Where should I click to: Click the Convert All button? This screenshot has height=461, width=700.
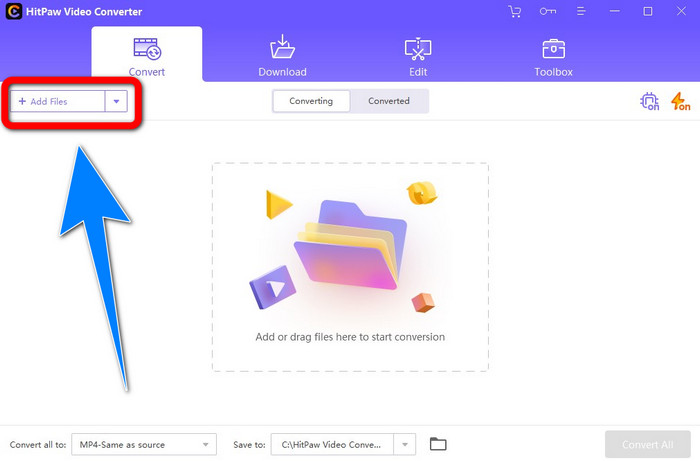648,444
